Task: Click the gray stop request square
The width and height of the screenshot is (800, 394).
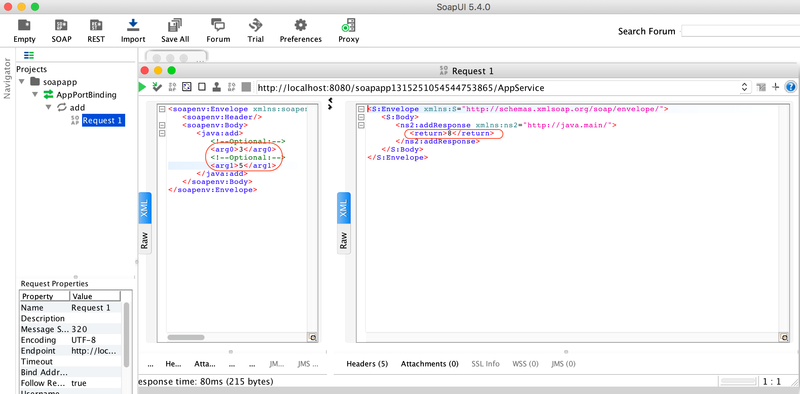Action: (246, 87)
